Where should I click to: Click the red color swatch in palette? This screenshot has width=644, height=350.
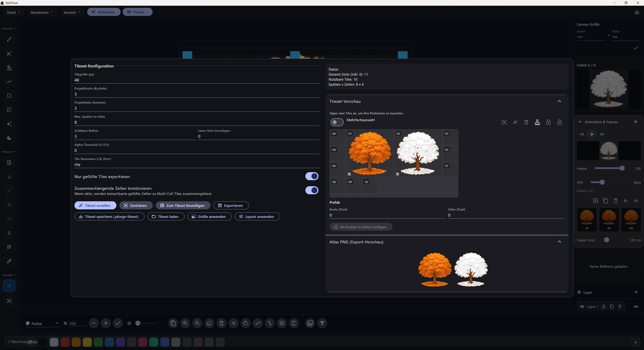[x=65, y=342]
